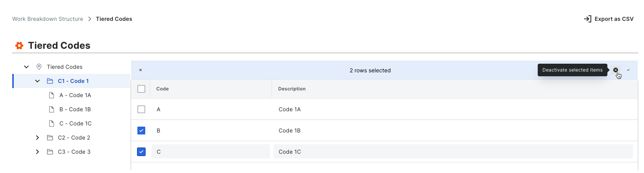Open Work Breakdown Structure breadcrumb link

pyautogui.click(x=48, y=19)
